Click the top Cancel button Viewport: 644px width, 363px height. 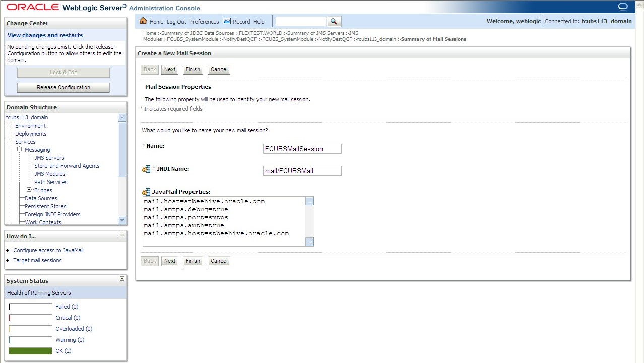(219, 70)
